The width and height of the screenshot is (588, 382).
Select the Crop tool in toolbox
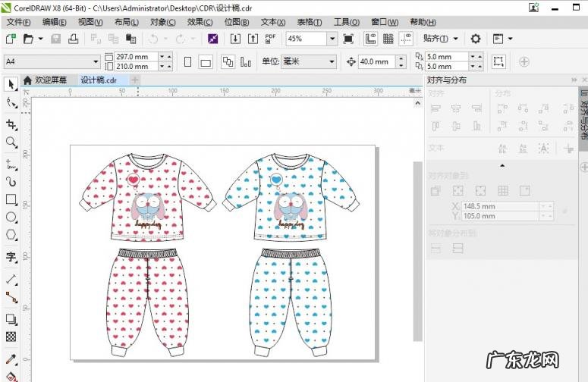(11, 124)
